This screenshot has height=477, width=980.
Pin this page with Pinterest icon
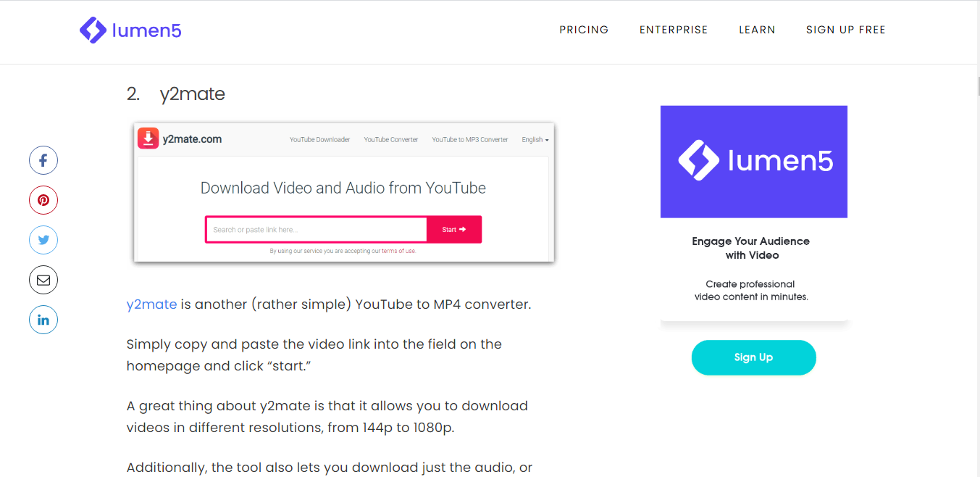tap(43, 200)
